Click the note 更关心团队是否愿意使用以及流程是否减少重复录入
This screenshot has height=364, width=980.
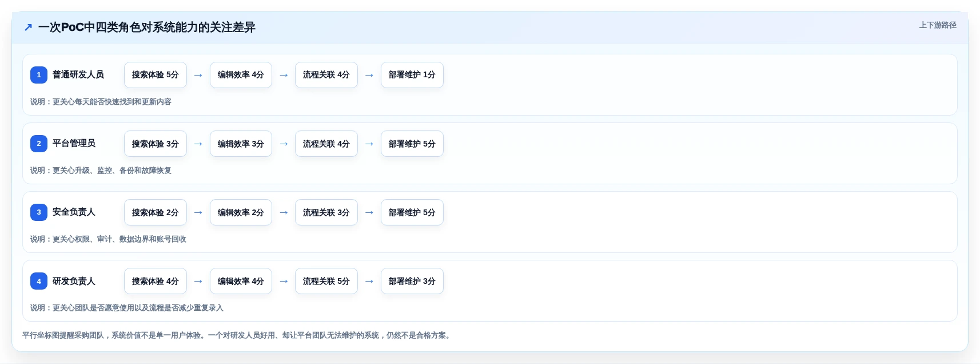[138, 308]
